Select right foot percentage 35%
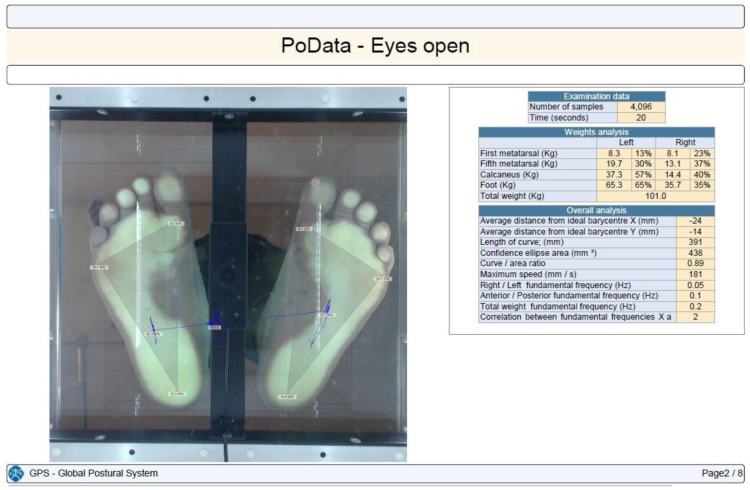Image resolution: width=750 pixels, height=490 pixels. coord(702,185)
